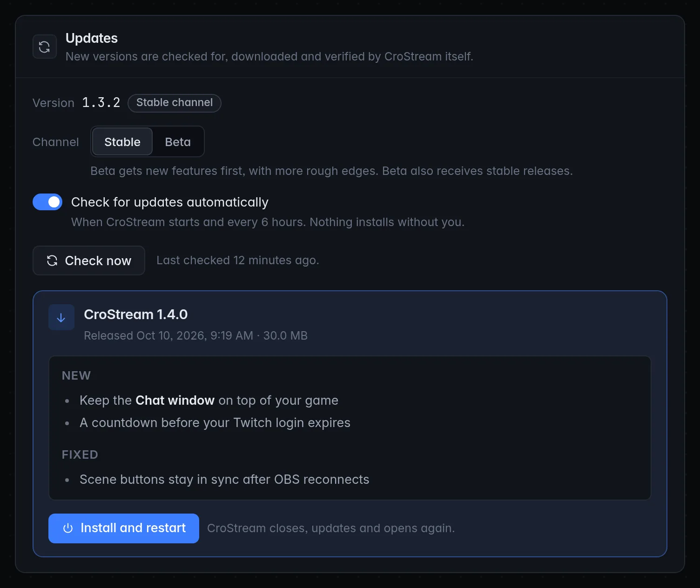Click the download arrow icon beside CroStream 1.4.0
The width and height of the screenshot is (700, 588).
(61, 317)
